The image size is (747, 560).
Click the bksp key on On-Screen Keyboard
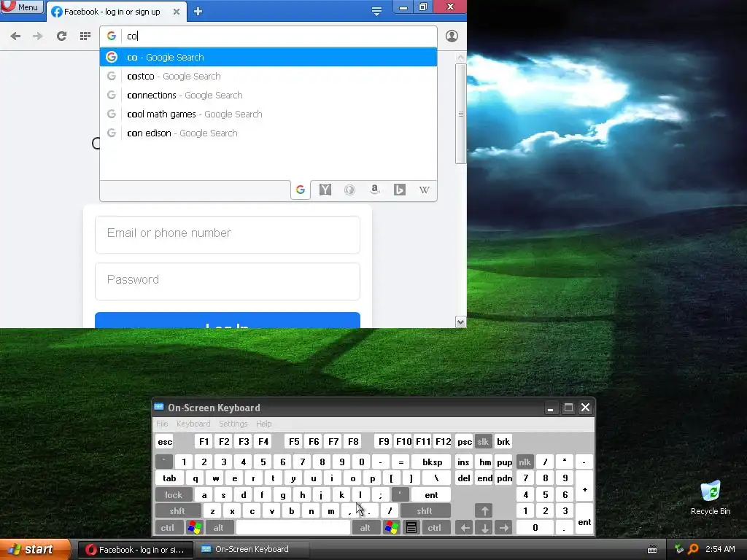[432, 462]
